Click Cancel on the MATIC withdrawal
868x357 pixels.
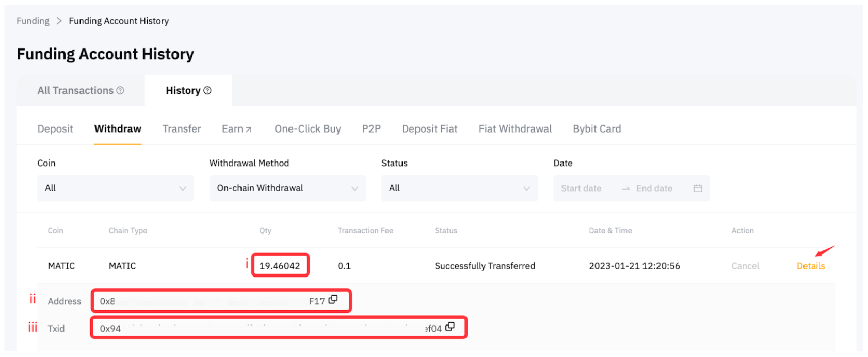tap(745, 266)
